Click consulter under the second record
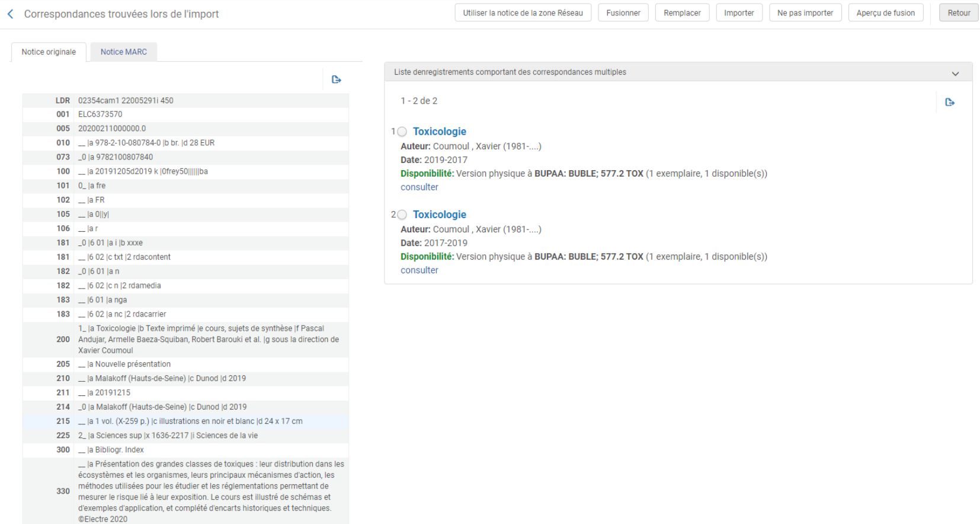Image resolution: width=980 pixels, height=524 pixels. 419,270
